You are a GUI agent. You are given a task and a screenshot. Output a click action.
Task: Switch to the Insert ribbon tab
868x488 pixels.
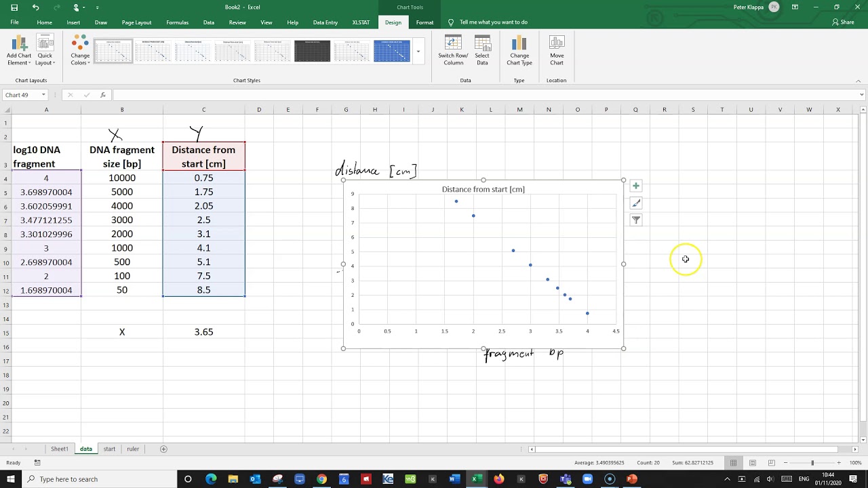coord(73,22)
